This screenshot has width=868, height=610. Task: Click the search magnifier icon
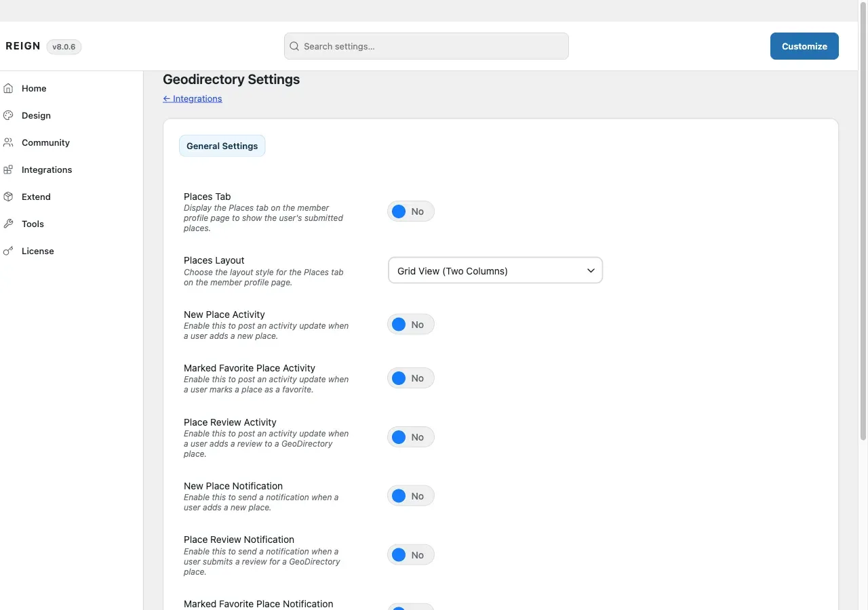coord(294,46)
